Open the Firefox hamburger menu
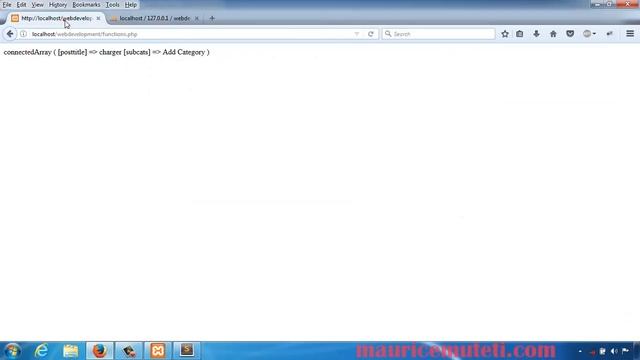This screenshot has height=360, width=640. click(630, 34)
